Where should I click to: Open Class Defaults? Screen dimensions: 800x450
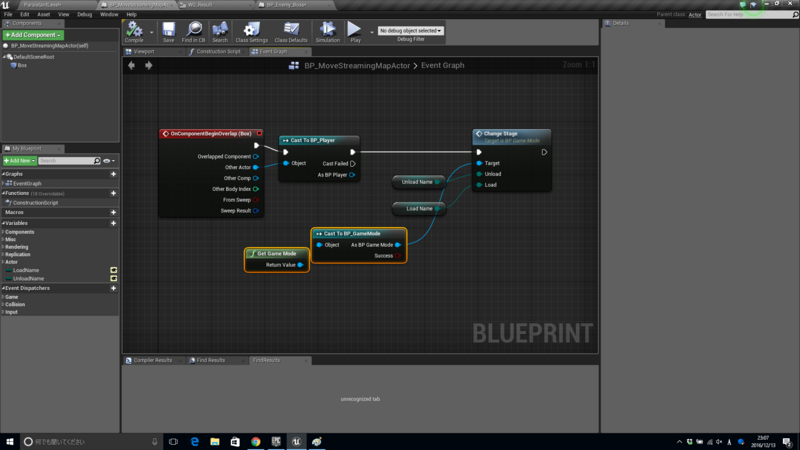pos(291,32)
